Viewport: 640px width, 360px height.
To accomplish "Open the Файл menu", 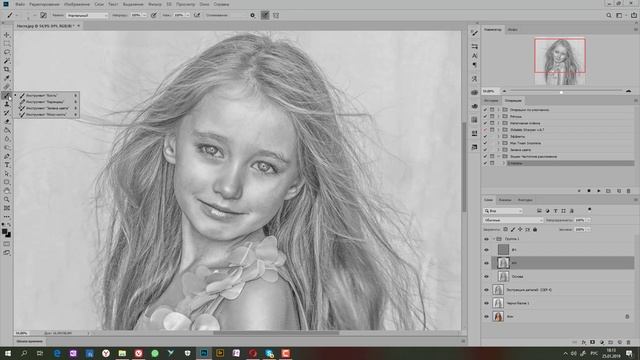I will 20,4.
